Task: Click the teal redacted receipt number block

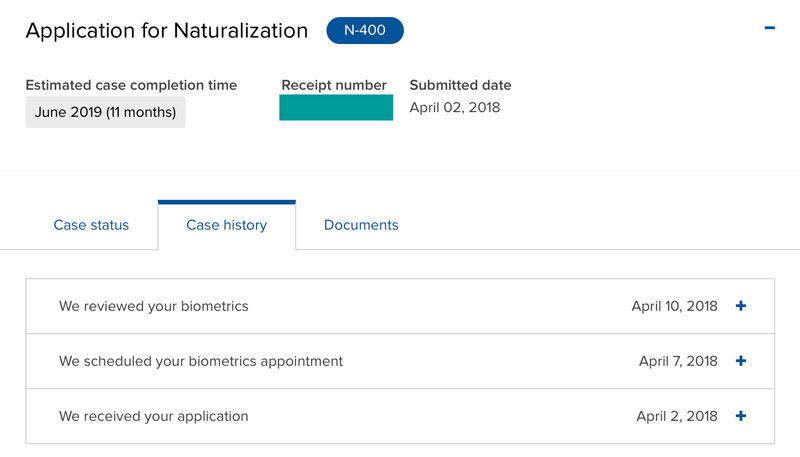Action: (x=336, y=108)
